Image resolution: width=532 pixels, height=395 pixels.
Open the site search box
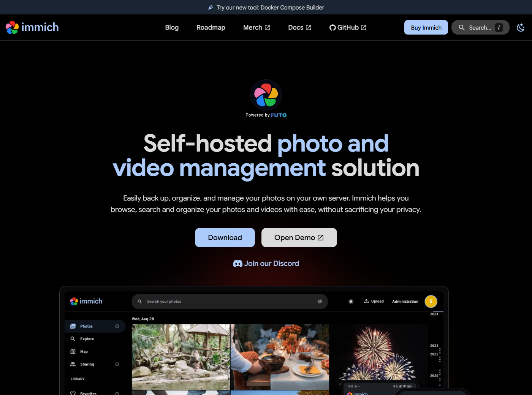[480, 27]
